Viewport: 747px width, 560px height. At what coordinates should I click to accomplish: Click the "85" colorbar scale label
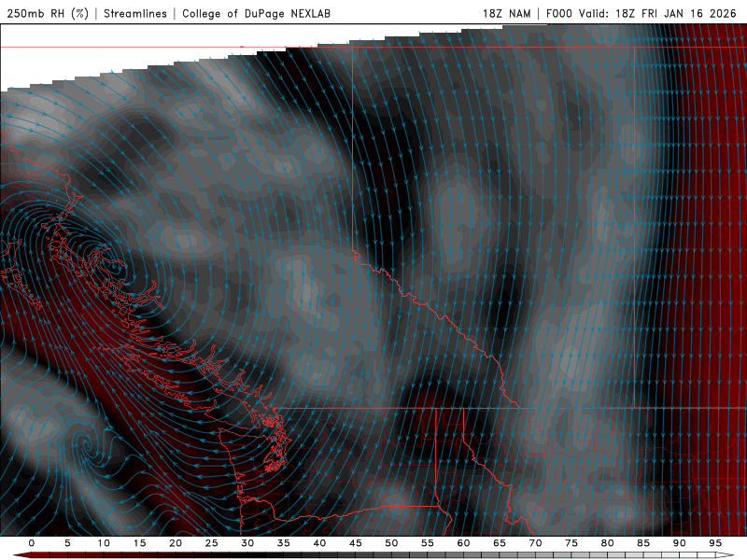point(643,543)
